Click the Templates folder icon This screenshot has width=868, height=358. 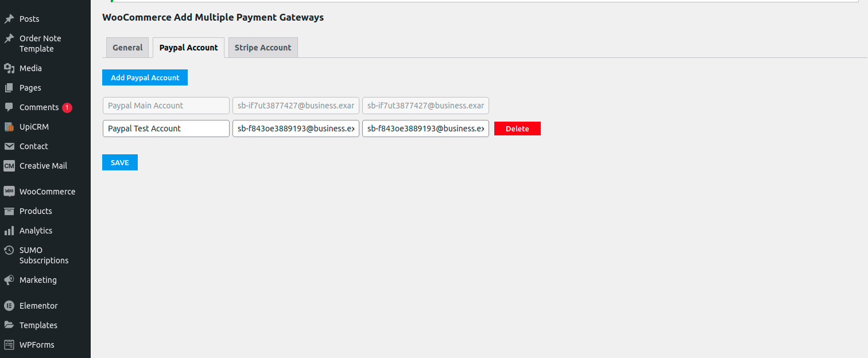[x=9, y=325]
